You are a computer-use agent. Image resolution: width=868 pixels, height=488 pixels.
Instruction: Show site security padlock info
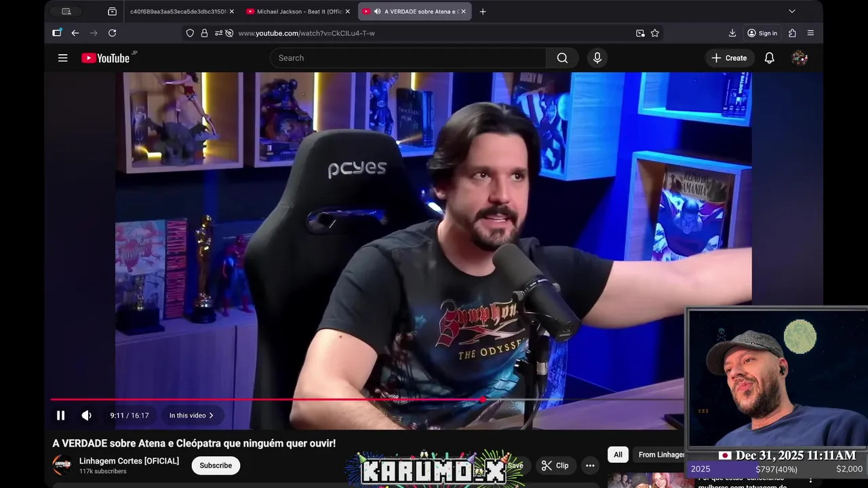(x=204, y=33)
